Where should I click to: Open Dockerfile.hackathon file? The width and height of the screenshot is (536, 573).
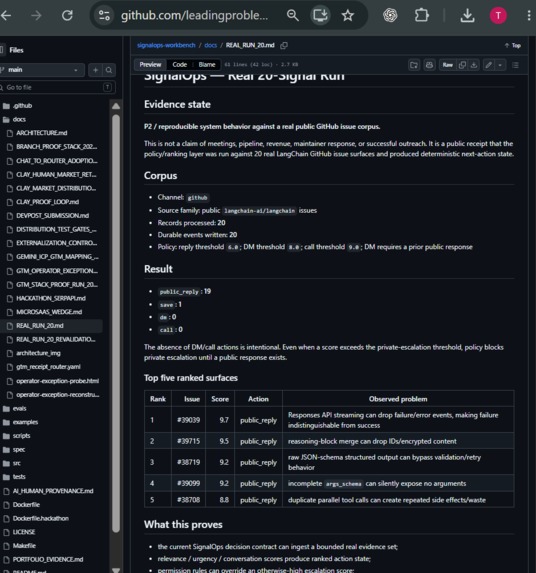tap(41, 518)
